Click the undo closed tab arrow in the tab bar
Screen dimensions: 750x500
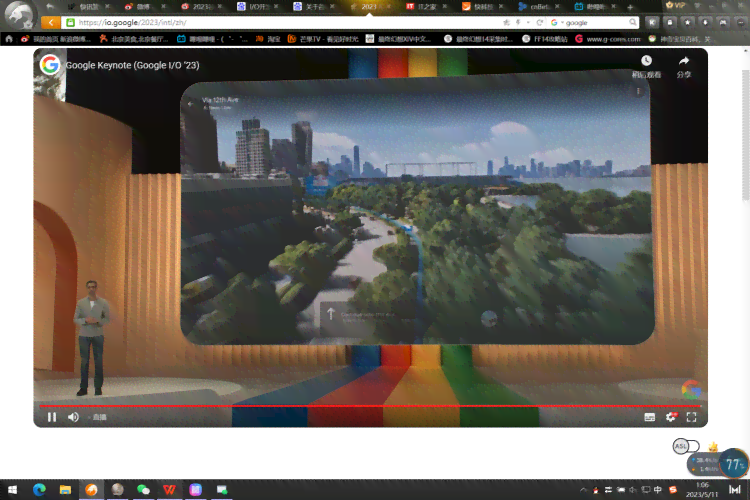coord(50,7)
